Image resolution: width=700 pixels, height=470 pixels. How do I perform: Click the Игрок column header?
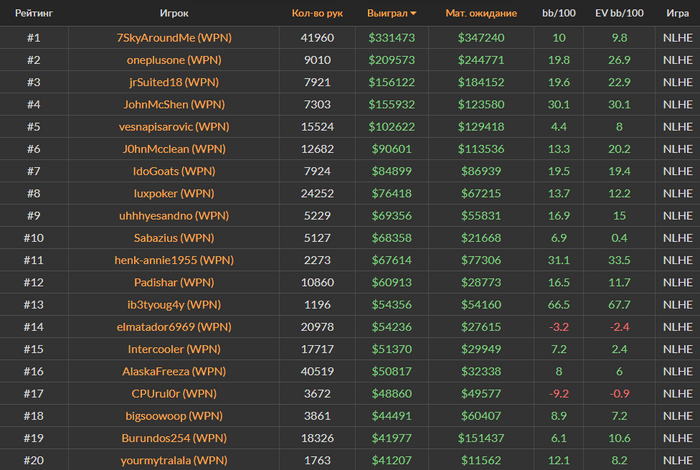click(174, 13)
